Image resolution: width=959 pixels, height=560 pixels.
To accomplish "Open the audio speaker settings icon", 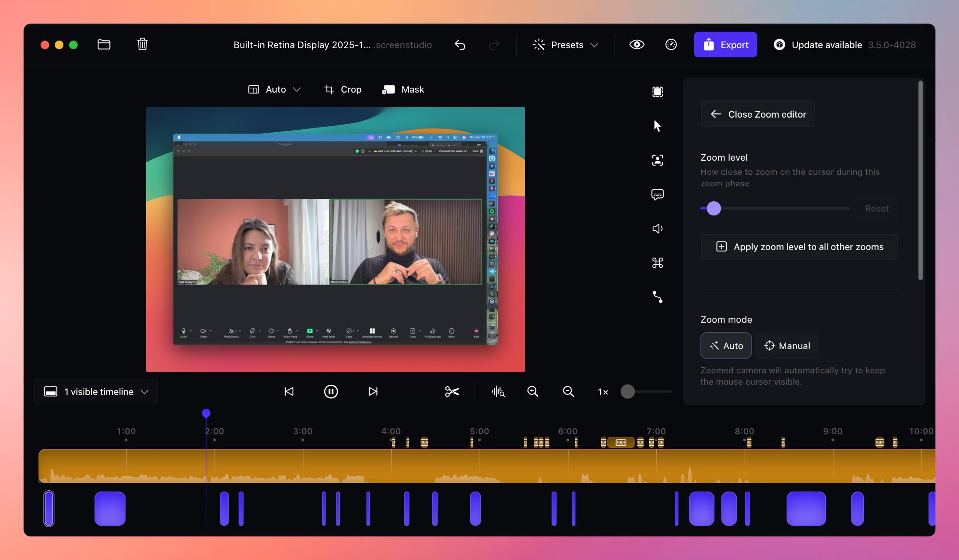I will [657, 228].
